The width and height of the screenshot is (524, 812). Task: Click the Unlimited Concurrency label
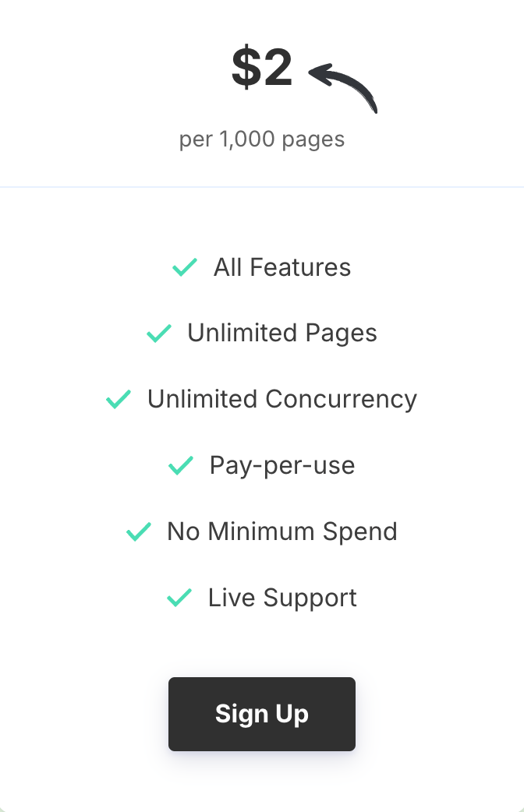(282, 399)
